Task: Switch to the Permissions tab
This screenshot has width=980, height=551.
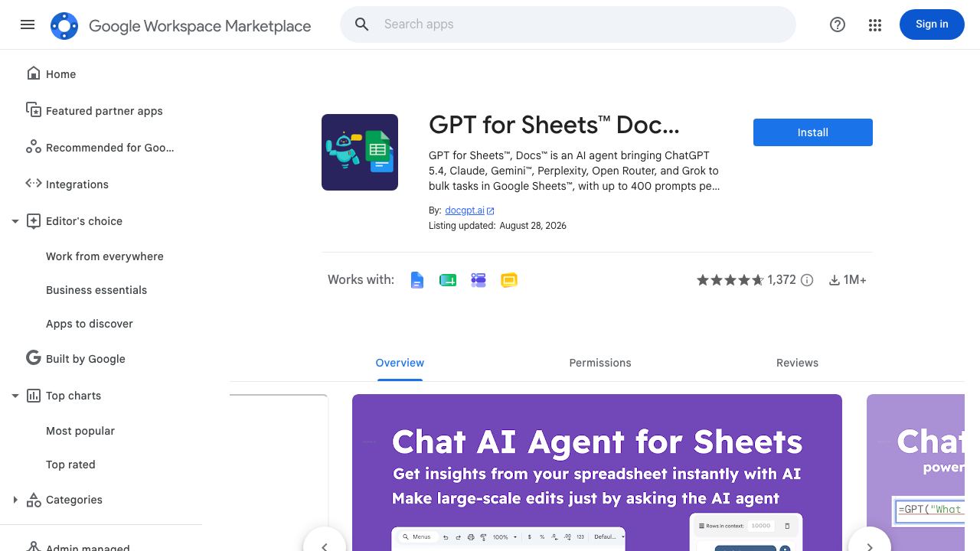Action: pos(600,363)
